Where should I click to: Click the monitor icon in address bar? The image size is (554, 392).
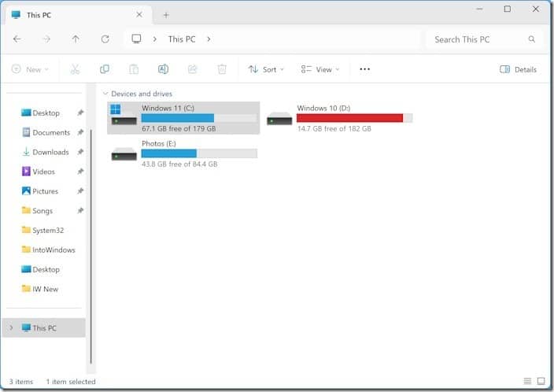click(x=136, y=39)
